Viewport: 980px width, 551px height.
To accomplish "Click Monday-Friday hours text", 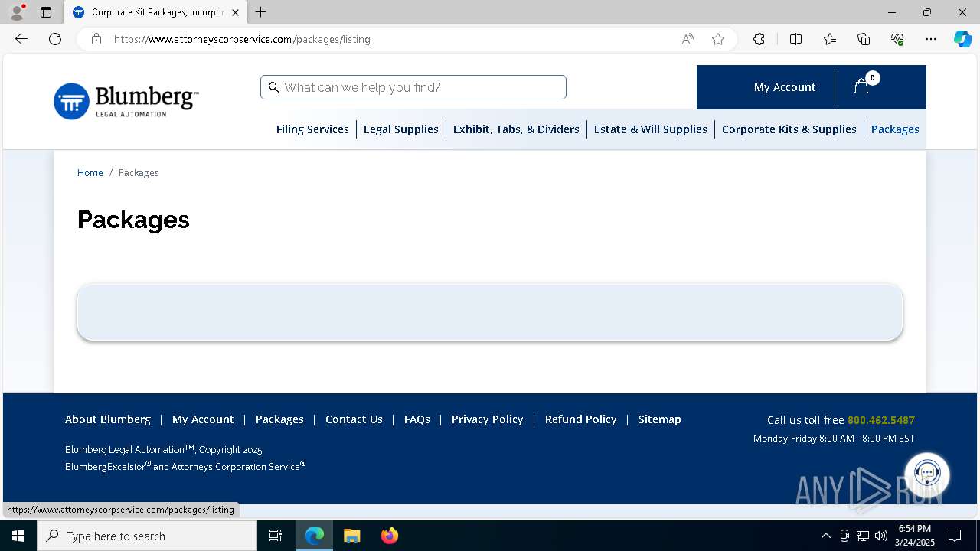I will [834, 439].
